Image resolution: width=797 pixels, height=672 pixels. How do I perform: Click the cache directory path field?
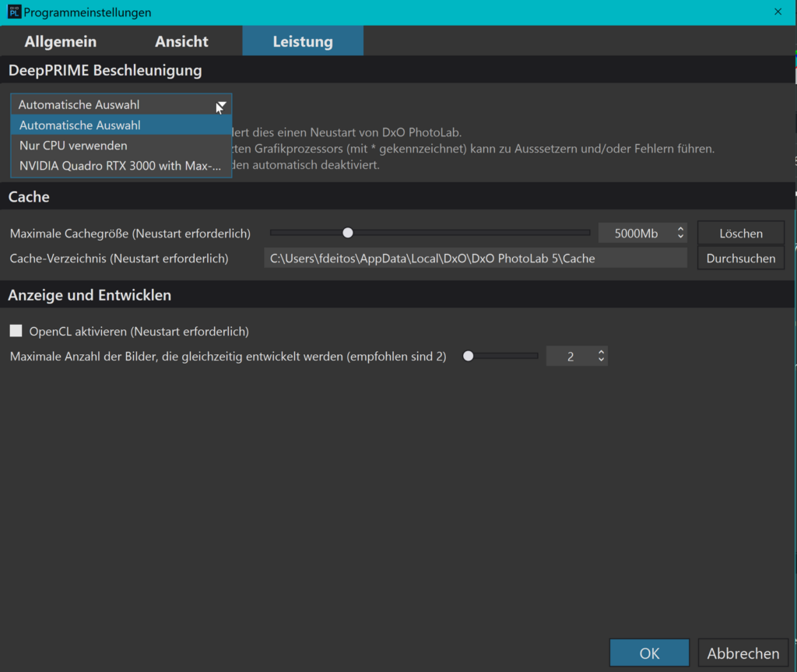pyautogui.click(x=476, y=259)
